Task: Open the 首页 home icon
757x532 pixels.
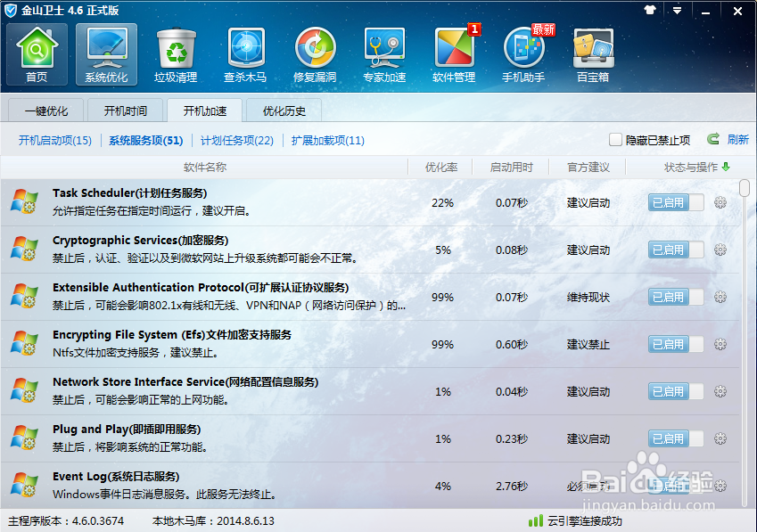Action: [x=37, y=54]
